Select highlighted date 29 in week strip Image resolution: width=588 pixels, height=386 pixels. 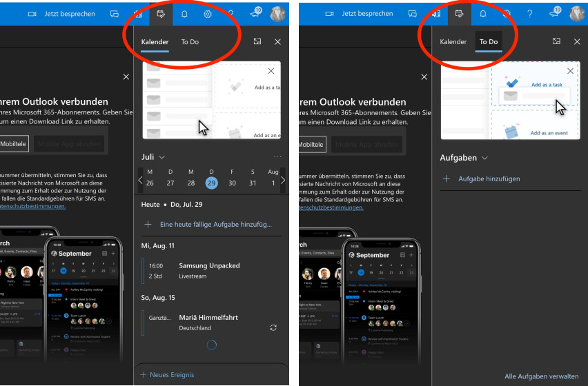pos(212,183)
